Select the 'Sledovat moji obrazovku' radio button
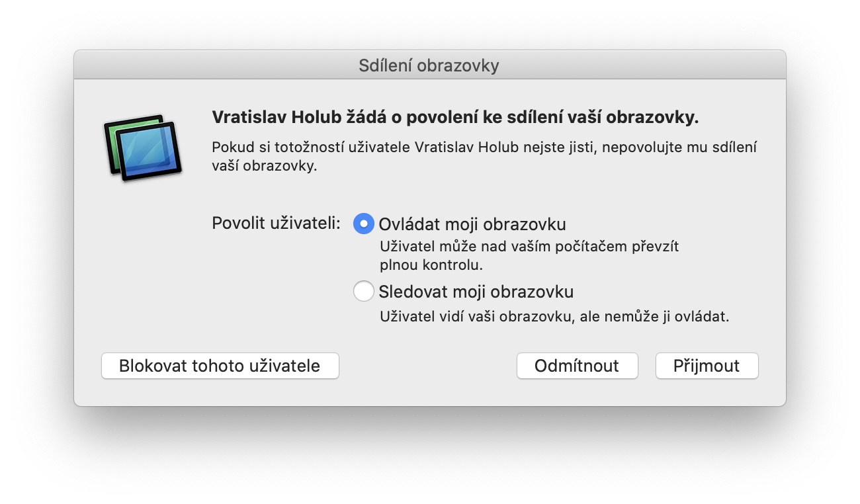 364,291
